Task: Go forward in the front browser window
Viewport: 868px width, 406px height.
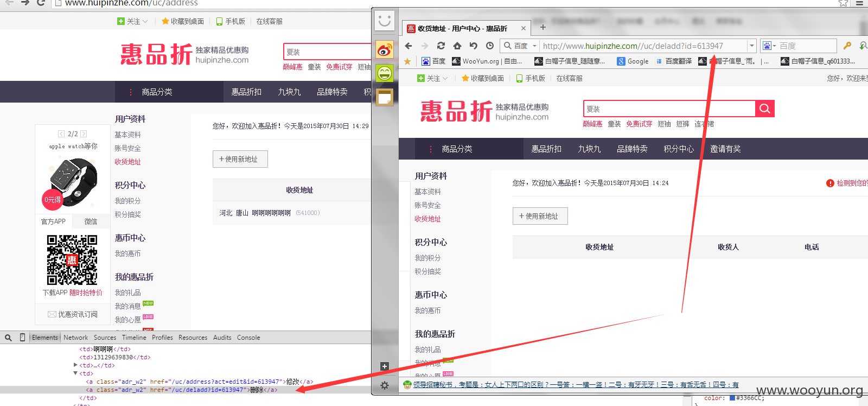Action: click(x=425, y=46)
